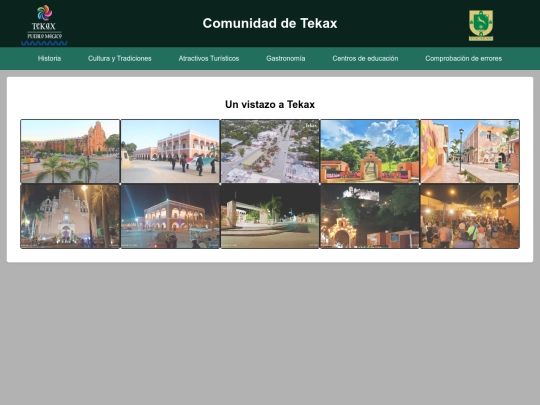
Task: Open the illuminated palace at night photo
Action: click(170, 216)
